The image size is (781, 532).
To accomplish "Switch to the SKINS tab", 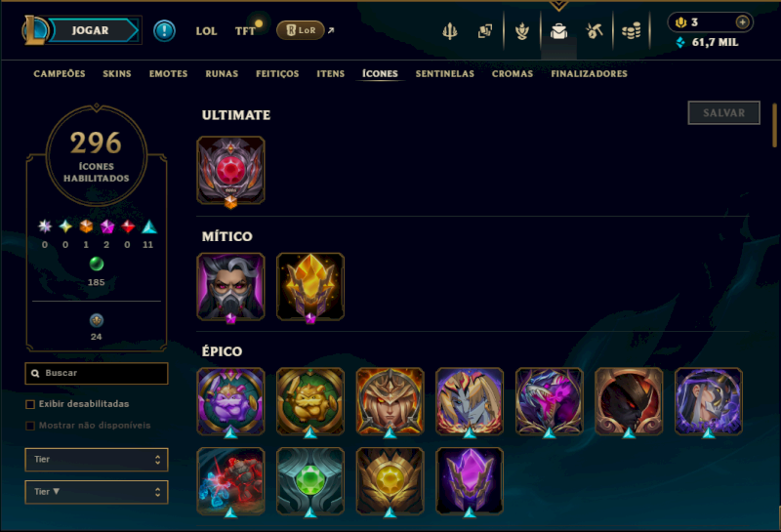I will coord(117,74).
